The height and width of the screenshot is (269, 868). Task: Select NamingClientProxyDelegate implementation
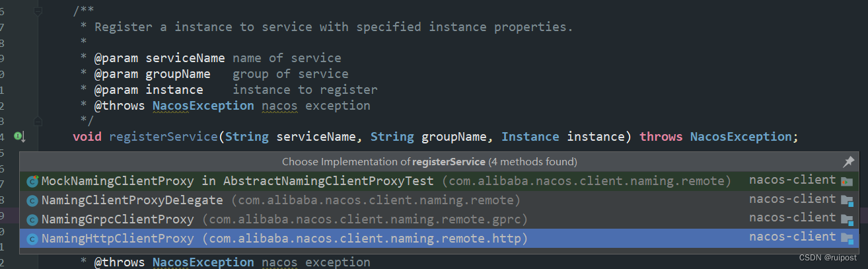coord(439,200)
